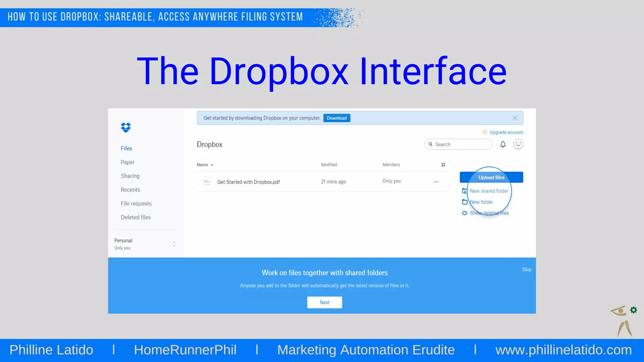
Task: Click the Modified column header
Action: [x=329, y=165]
